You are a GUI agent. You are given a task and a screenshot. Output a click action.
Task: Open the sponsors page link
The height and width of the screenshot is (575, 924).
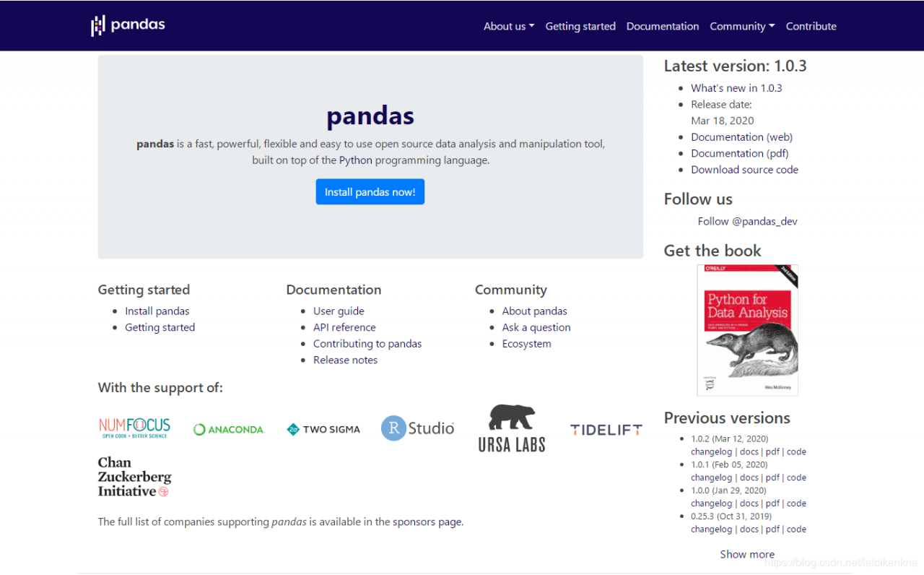[x=427, y=522]
